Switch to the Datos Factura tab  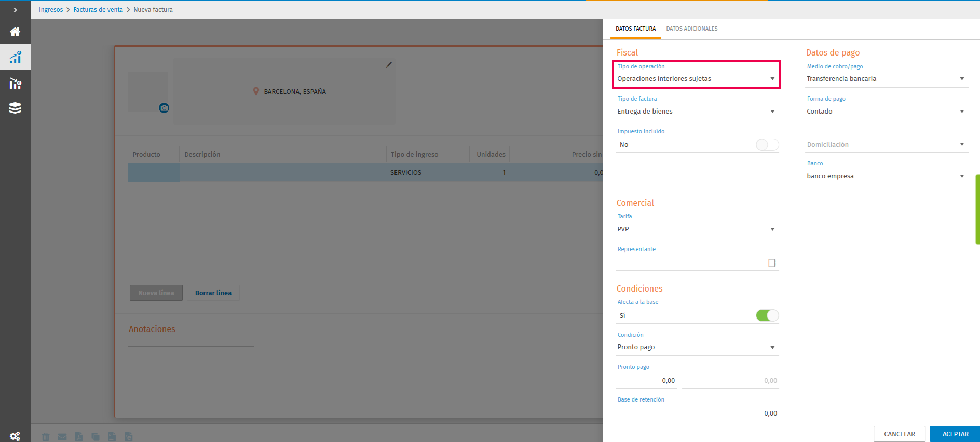[635, 29]
